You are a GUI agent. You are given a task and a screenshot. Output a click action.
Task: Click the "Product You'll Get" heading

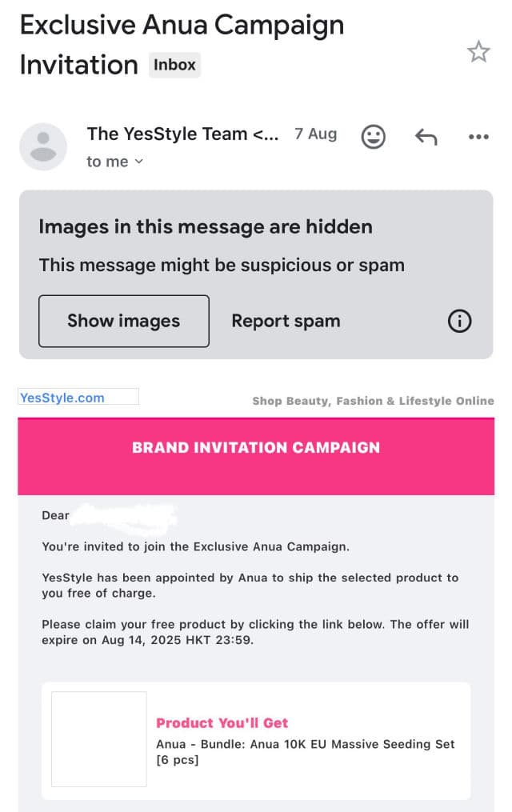click(x=222, y=723)
